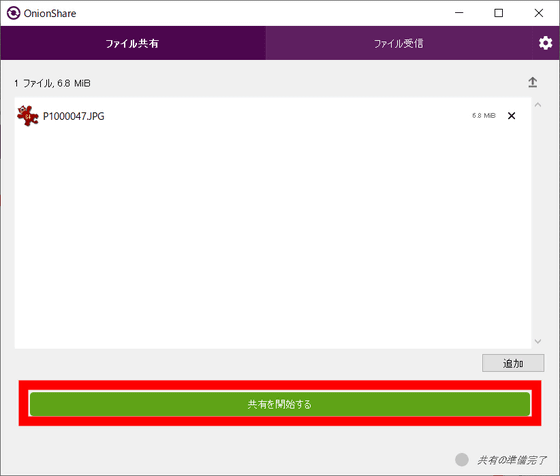Click the file list scroll down arrow

[x=538, y=341]
